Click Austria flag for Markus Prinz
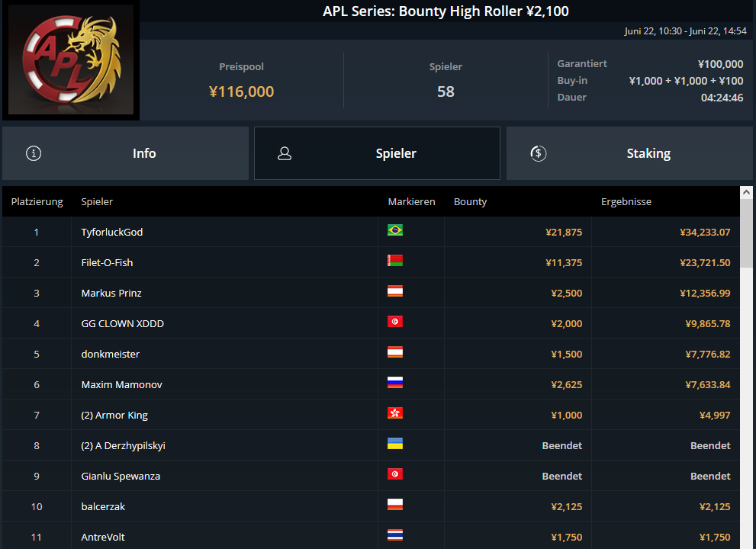756x549 pixels. click(395, 291)
